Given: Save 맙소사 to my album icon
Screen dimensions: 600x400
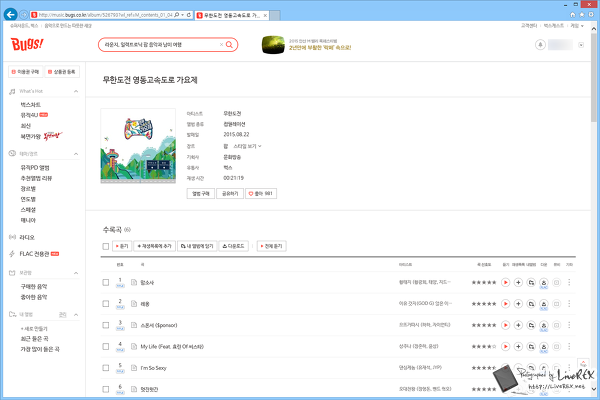Looking at the screenshot, I should (531, 282).
